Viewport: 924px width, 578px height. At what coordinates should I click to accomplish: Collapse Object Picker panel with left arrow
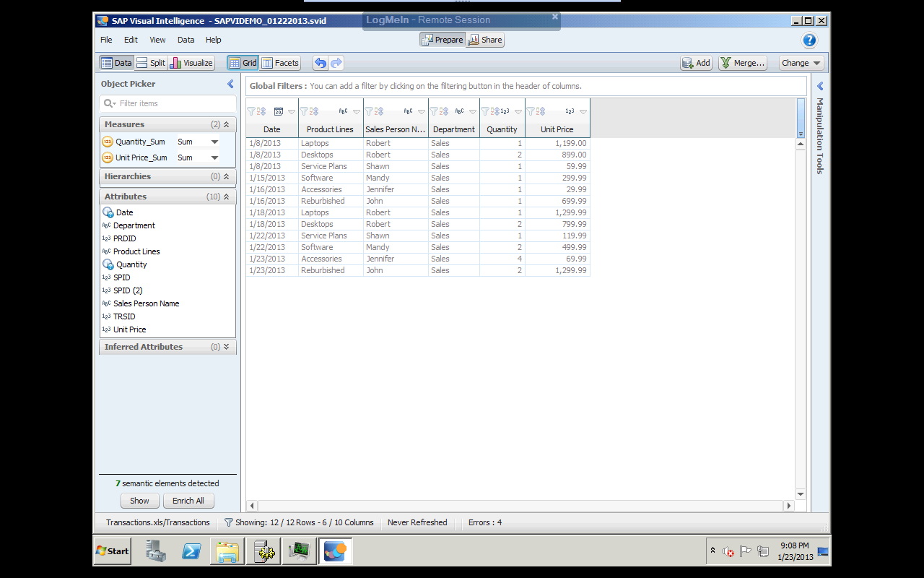[x=230, y=84]
